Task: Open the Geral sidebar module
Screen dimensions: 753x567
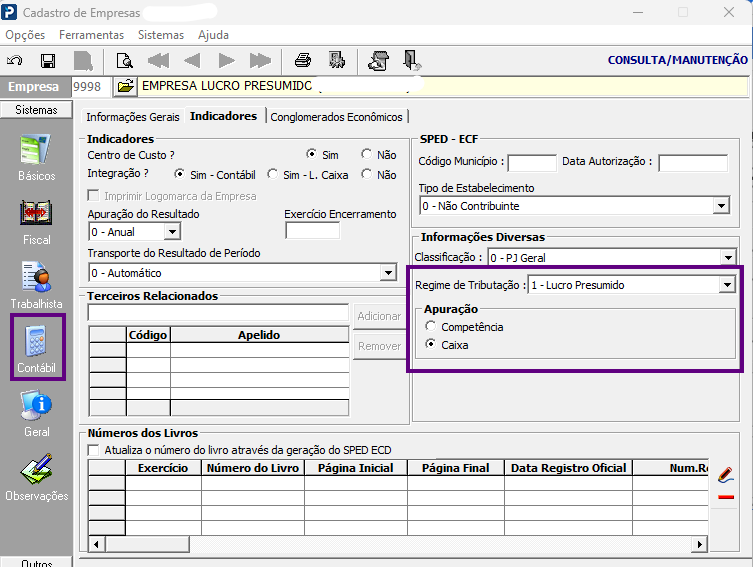Action: [x=36, y=414]
